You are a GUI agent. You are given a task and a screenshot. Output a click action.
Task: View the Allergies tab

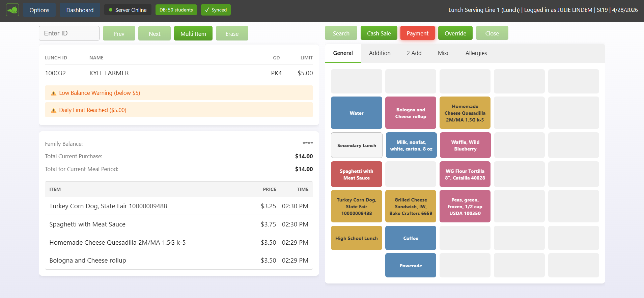476,53
